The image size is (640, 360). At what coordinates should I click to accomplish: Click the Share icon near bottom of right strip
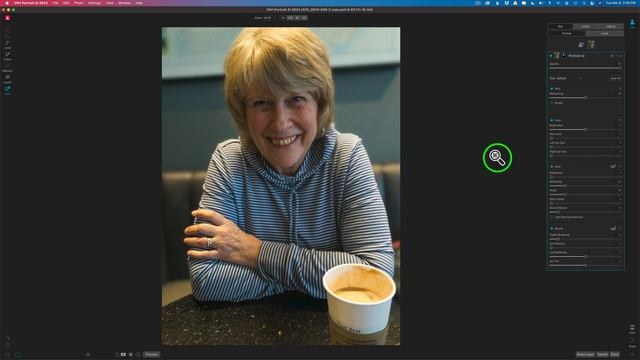(x=632, y=342)
